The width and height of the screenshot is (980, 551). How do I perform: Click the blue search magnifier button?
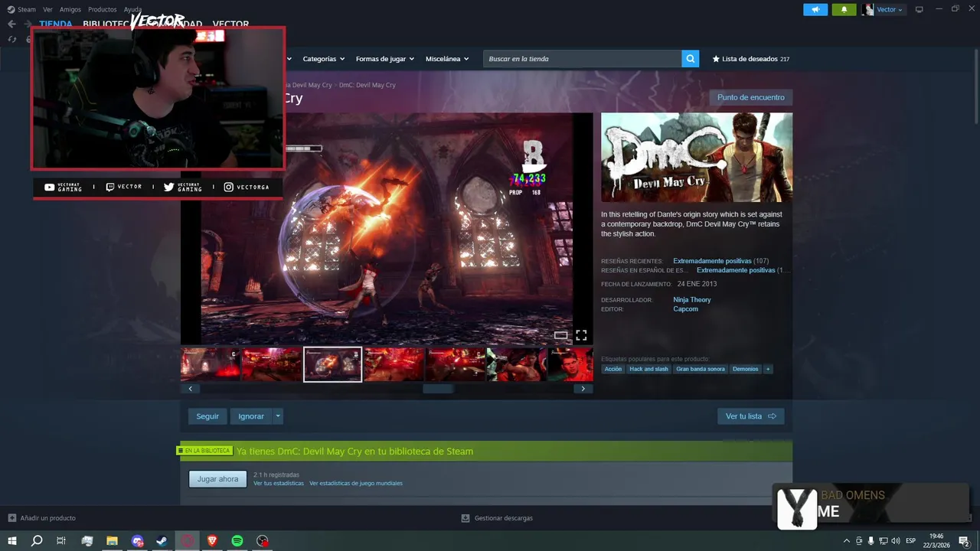691,59
